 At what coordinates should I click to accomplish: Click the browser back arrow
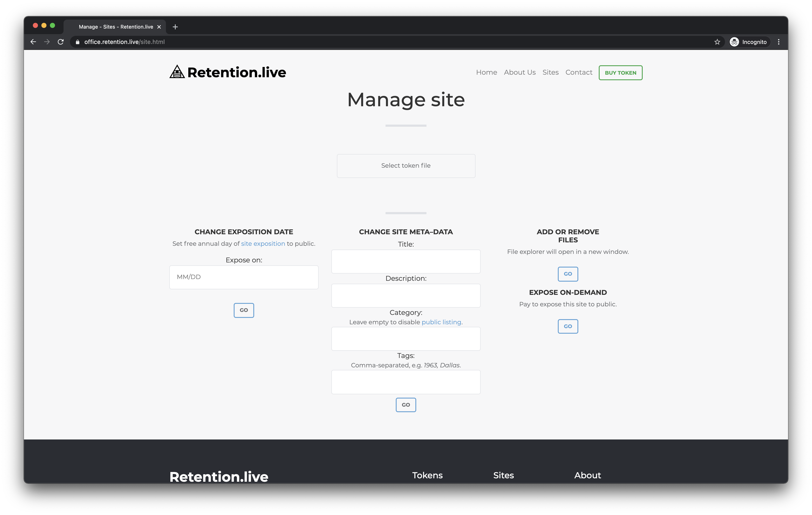33,42
